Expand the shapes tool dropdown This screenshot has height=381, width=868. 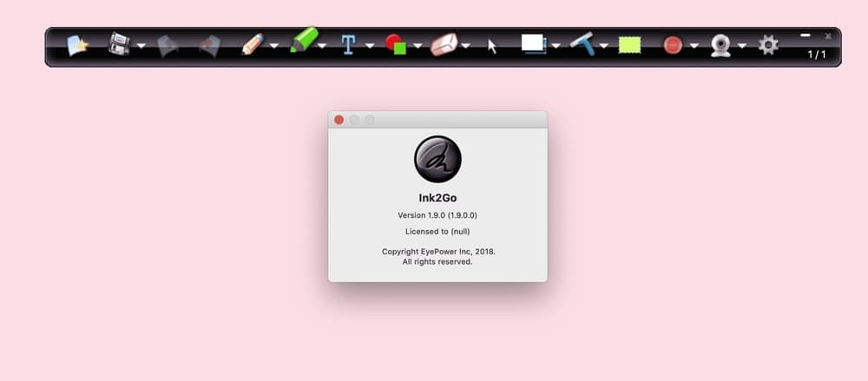[418, 46]
